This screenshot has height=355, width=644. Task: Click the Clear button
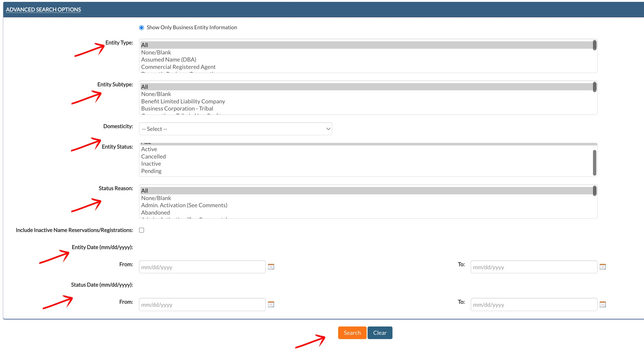click(380, 333)
